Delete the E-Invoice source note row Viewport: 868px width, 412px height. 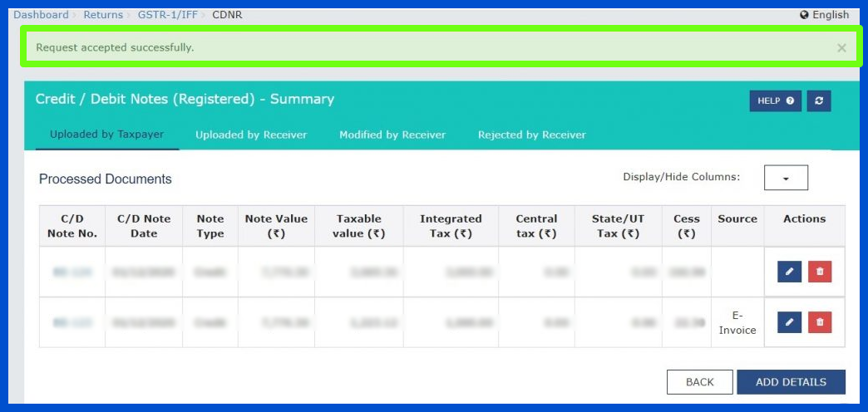click(820, 321)
